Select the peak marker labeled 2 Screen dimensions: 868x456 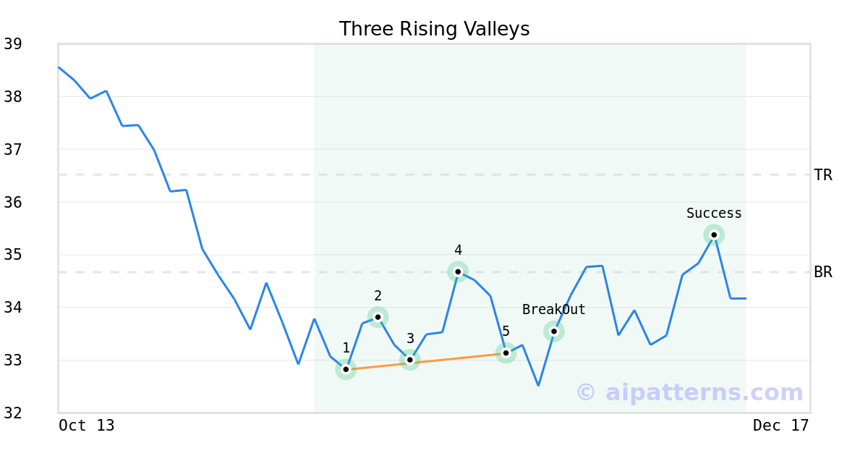(378, 316)
